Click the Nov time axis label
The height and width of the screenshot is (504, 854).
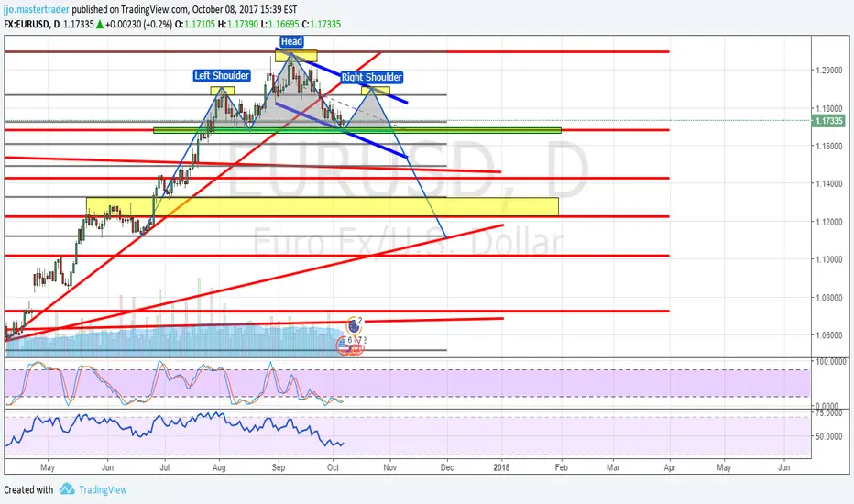389,467
